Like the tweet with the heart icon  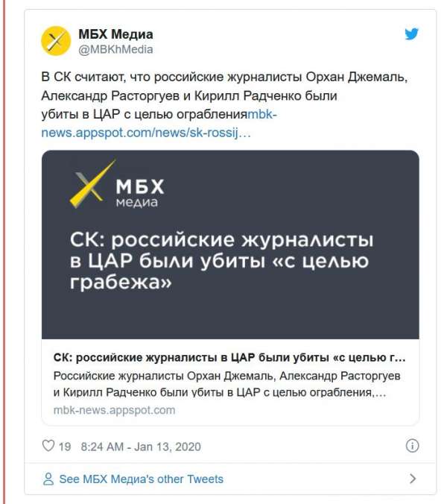coord(48,447)
